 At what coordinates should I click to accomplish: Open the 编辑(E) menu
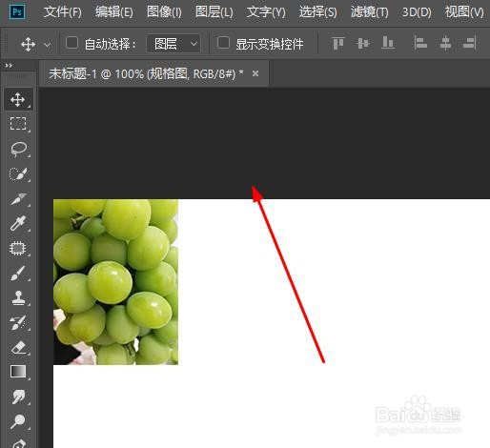click(114, 12)
